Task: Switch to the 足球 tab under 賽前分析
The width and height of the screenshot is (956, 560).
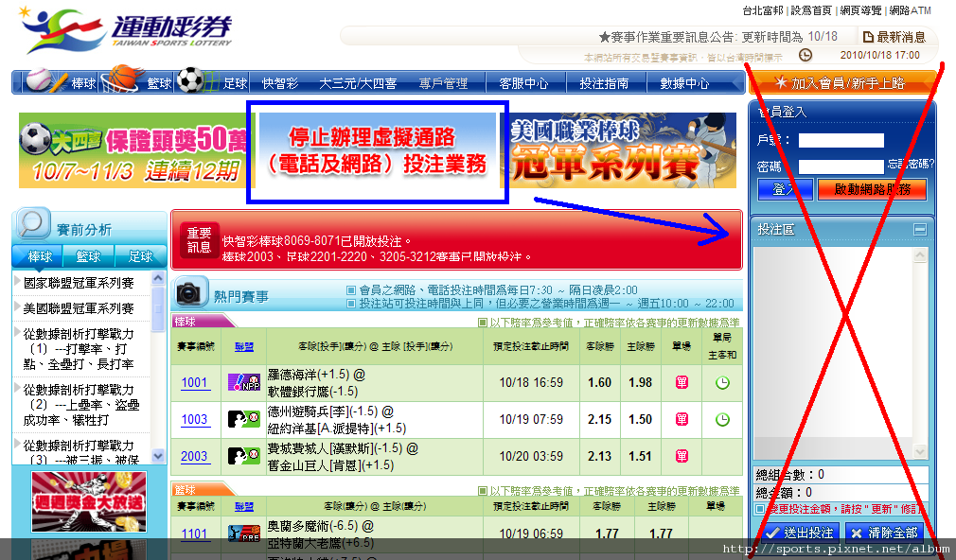Action: point(140,256)
